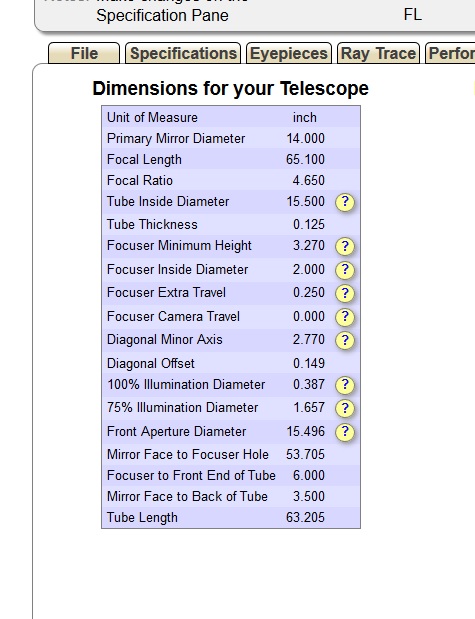Select the Unit of Measure inch value

pyautogui.click(x=304, y=118)
